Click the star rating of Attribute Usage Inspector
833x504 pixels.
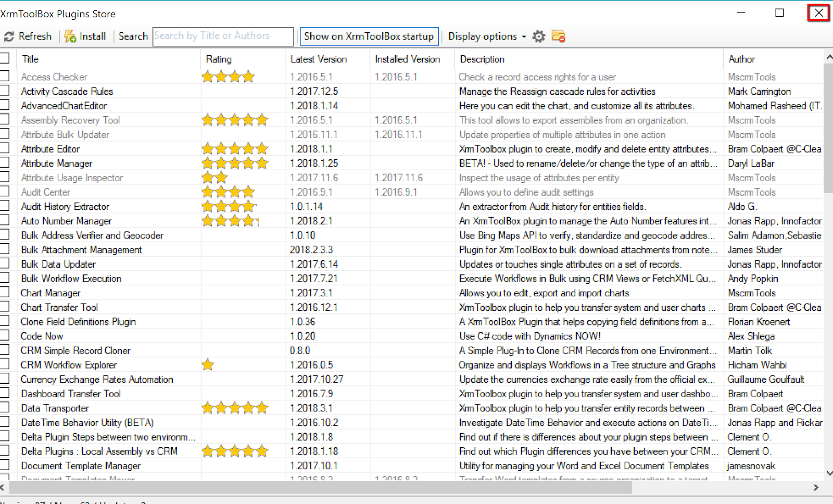(215, 178)
